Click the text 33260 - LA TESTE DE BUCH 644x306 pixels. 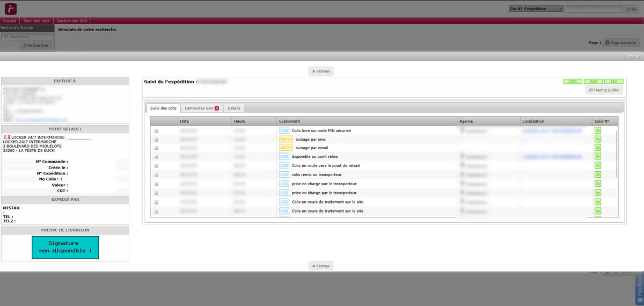point(28,151)
